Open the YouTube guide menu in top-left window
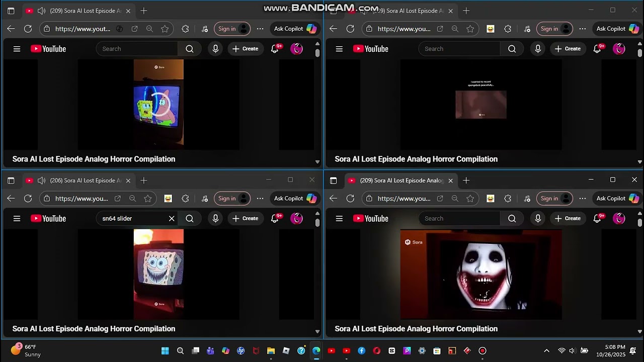The image size is (644, 362). tap(17, 49)
